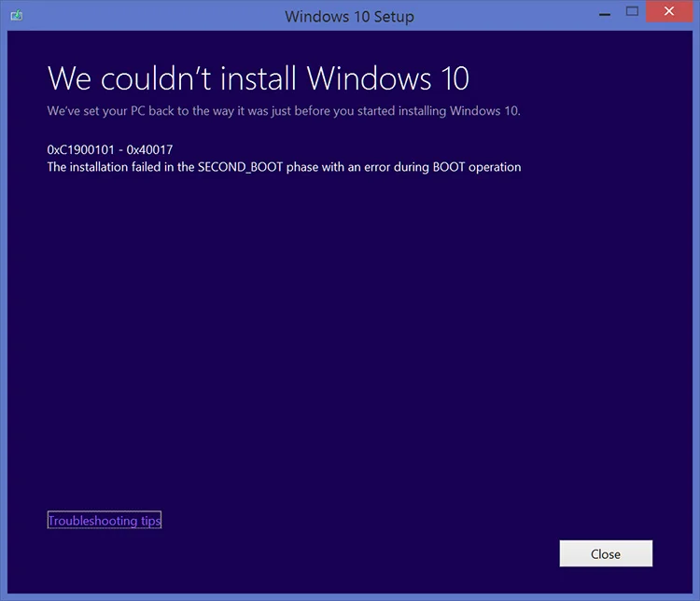Open the Windows 10 Setup title bar icon
The width and height of the screenshot is (700, 601).
tap(17, 16)
